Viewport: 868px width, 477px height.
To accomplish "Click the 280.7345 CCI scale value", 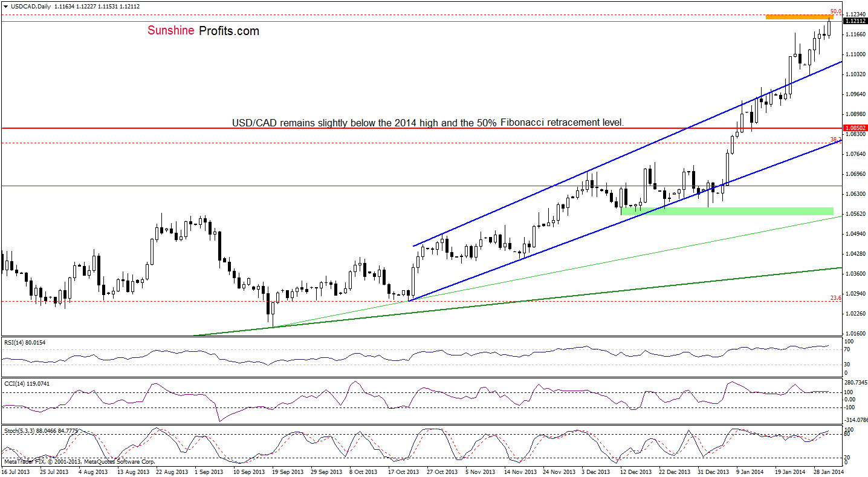I will tap(856, 383).
